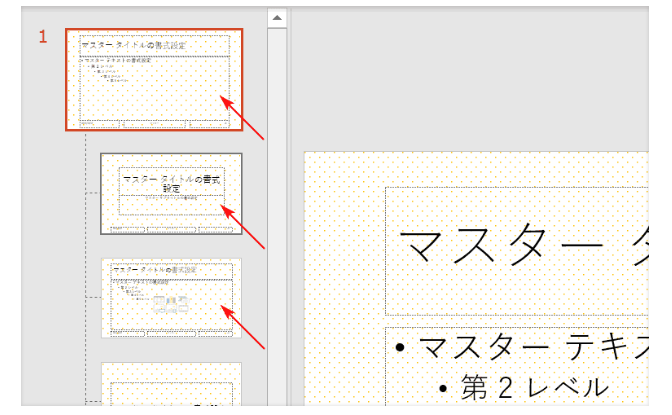Click the body text area in first thumbnail
The image size is (672, 415).
pos(149,90)
